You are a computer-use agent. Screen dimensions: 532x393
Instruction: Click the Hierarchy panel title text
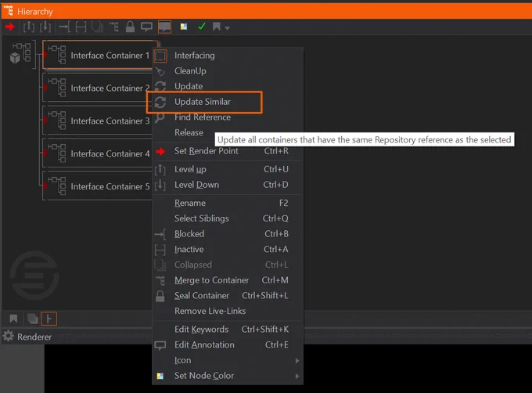pos(35,12)
